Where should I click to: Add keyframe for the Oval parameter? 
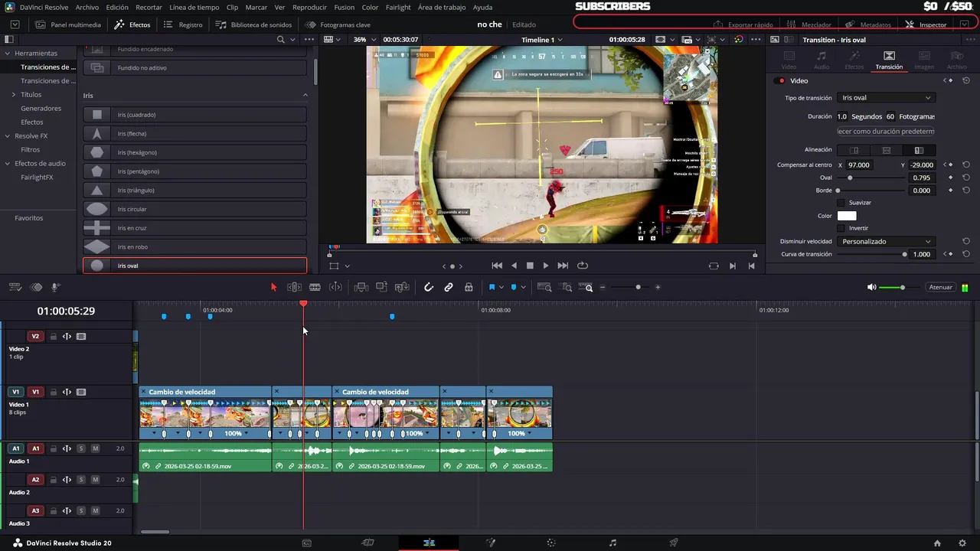[951, 178]
